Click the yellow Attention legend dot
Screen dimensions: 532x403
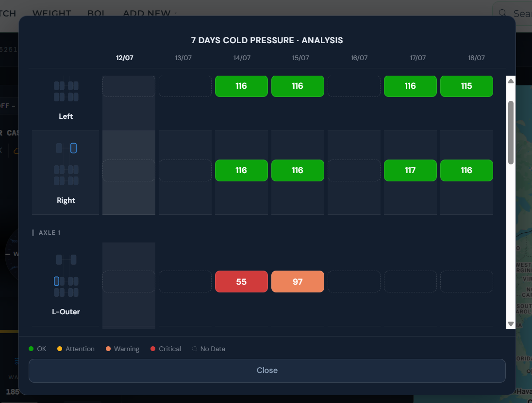coord(60,349)
